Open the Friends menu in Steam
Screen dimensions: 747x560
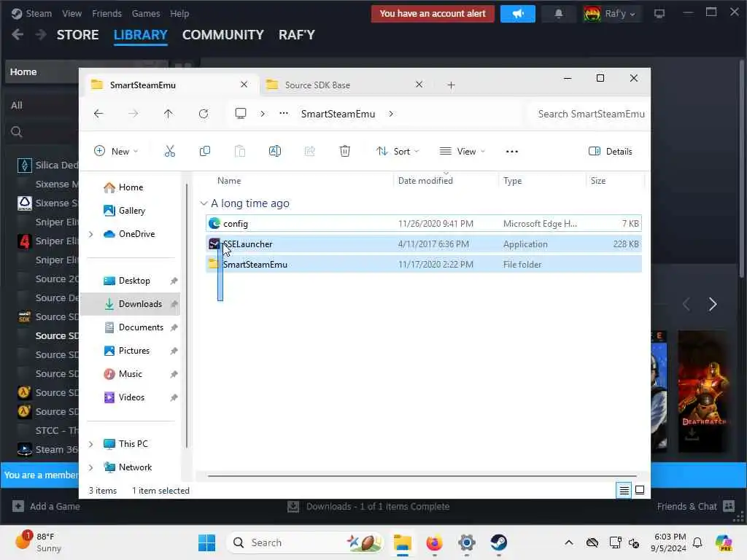(107, 14)
